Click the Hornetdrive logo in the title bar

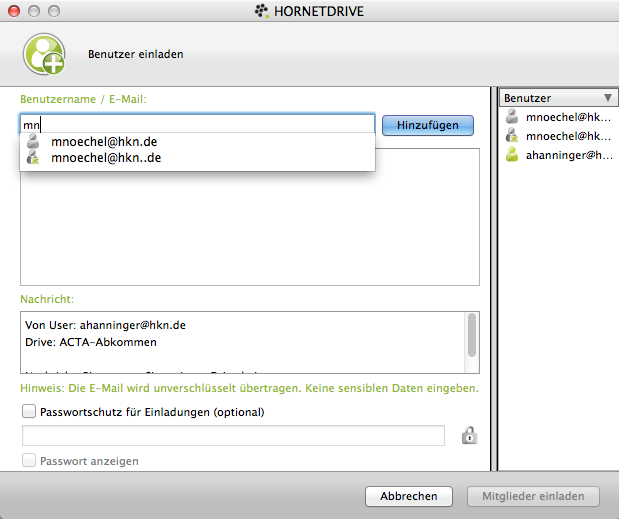click(x=262, y=11)
